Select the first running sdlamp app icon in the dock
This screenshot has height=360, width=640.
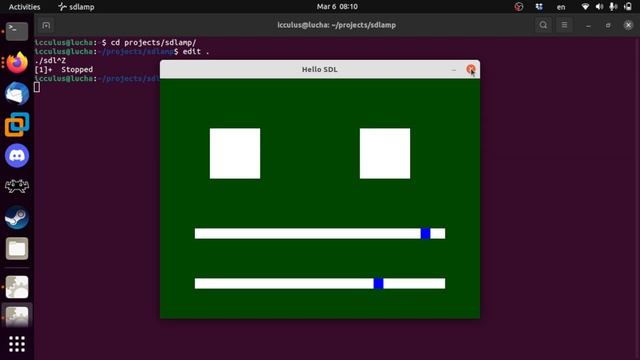coord(17,287)
